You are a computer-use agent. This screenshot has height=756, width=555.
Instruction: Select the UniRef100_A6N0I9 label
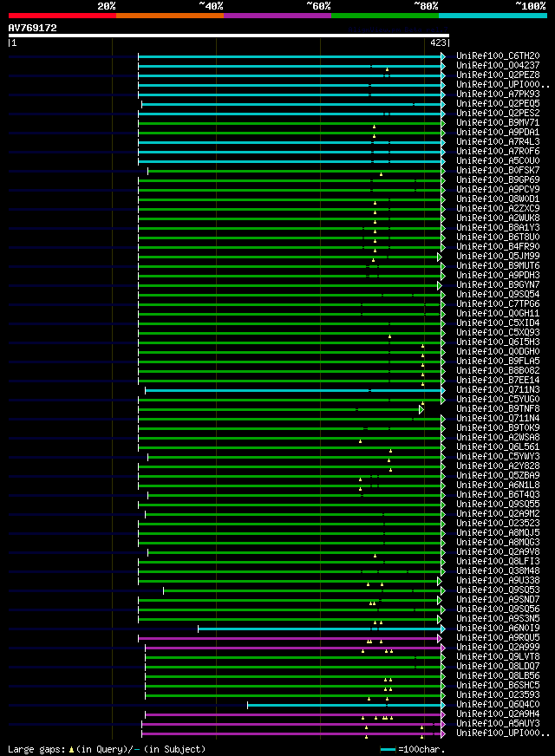[x=498, y=629]
